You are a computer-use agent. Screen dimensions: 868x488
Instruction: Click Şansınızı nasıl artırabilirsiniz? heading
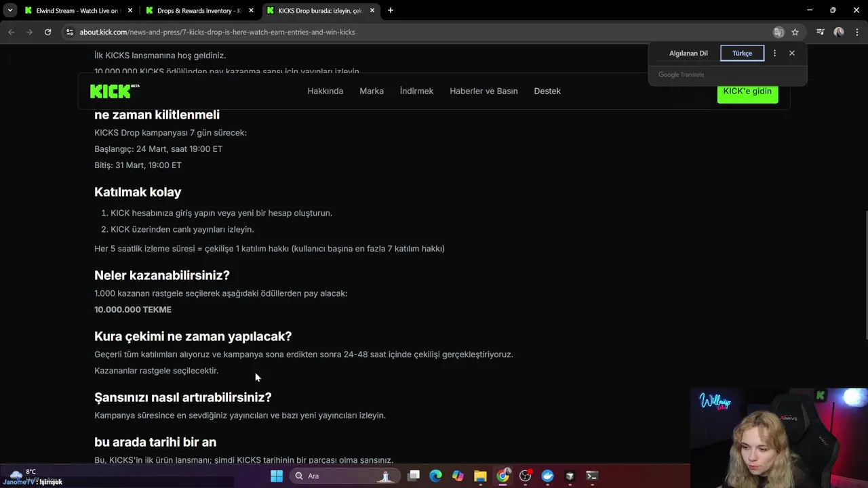pos(183,397)
